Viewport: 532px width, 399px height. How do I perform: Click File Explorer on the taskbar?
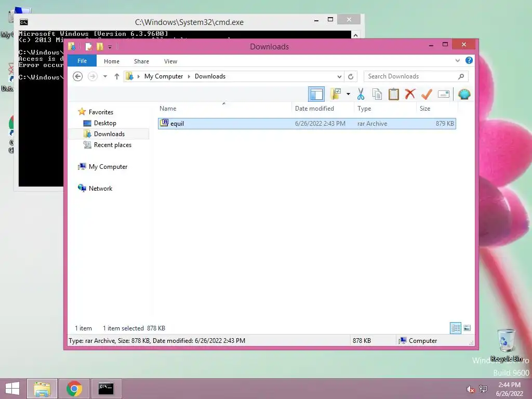pos(42,389)
